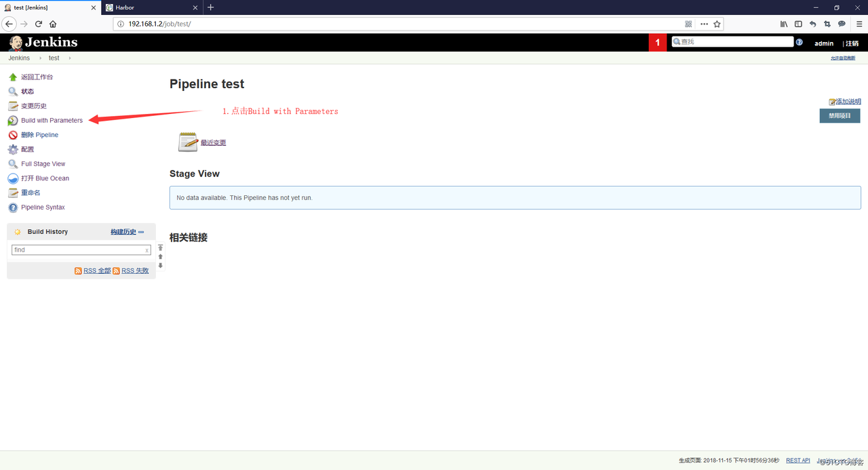Open the Firefox hamburger menu
Viewport: 868px width, 470px height.
pos(859,24)
